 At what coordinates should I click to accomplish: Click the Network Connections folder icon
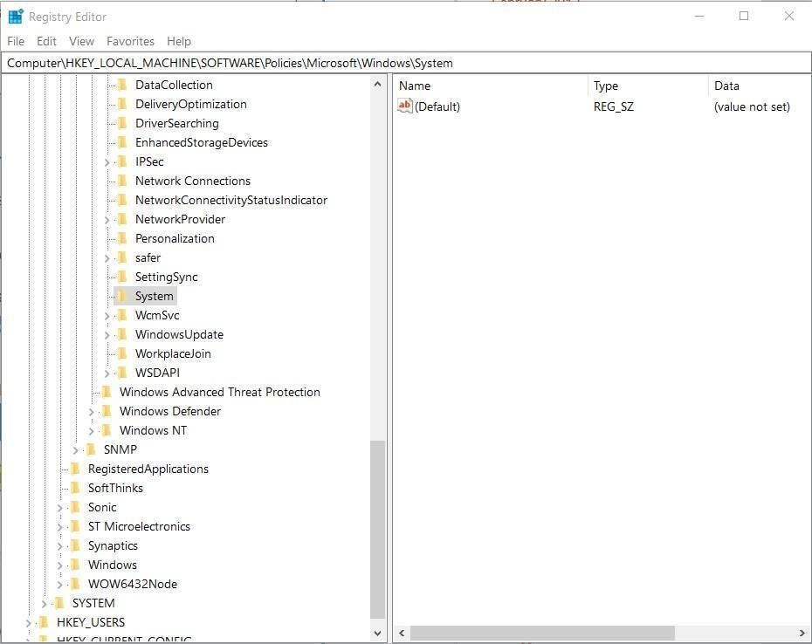point(122,181)
